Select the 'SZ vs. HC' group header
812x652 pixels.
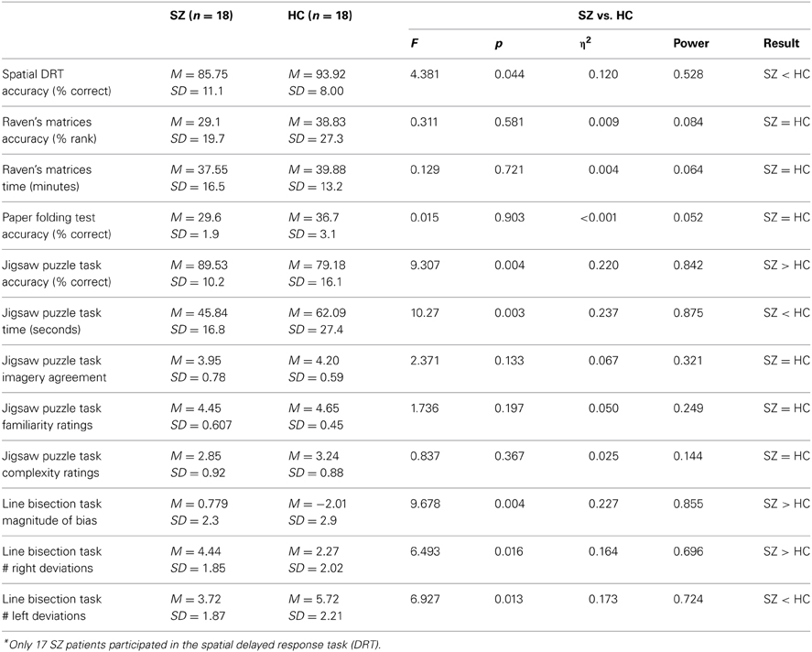click(x=605, y=16)
